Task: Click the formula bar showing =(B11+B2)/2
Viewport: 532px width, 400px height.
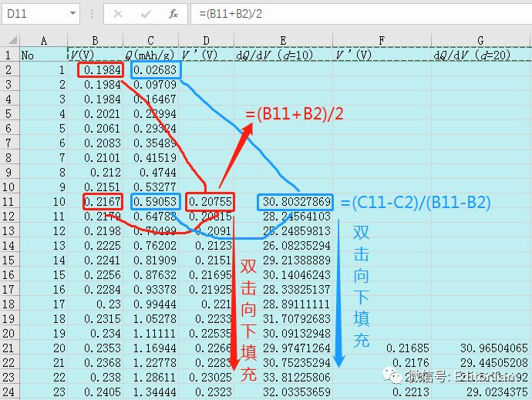Action: tap(362, 14)
